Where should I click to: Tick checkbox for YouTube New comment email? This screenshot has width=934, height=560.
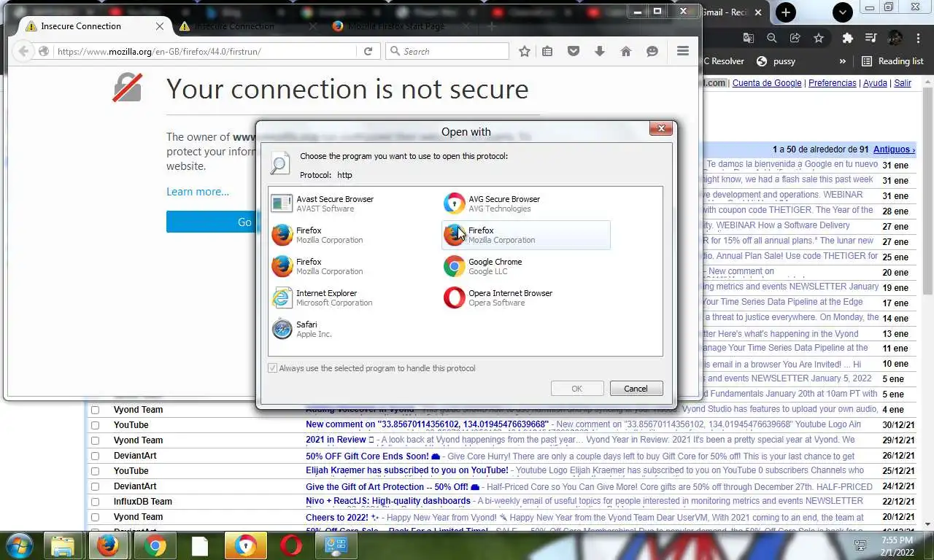pyautogui.click(x=95, y=425)
